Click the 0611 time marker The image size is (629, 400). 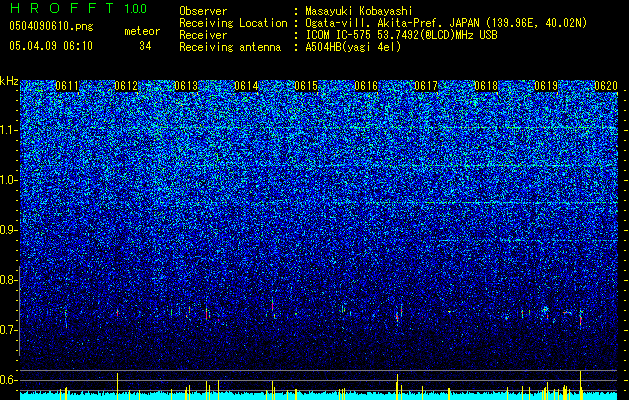tap(67, 86)
